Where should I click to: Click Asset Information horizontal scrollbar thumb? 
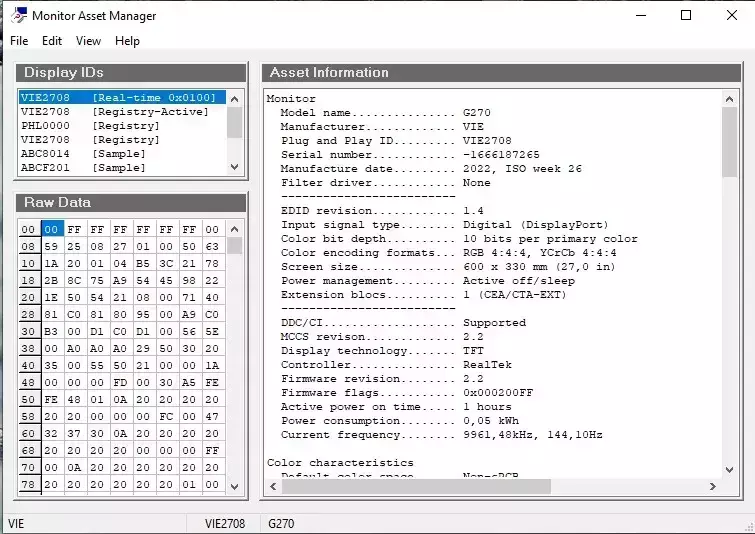[416, 486]
